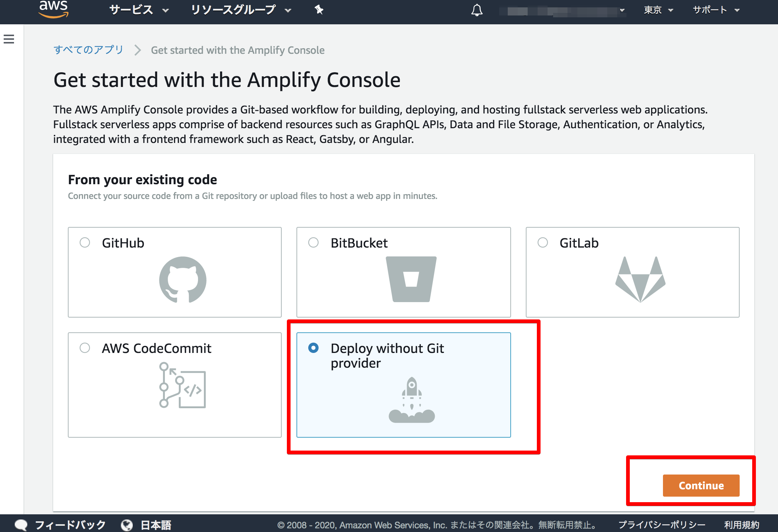This screenshot has width=778, height=532.
Task: Expand the サービス dropdown menu
Action: coord(139,10)
